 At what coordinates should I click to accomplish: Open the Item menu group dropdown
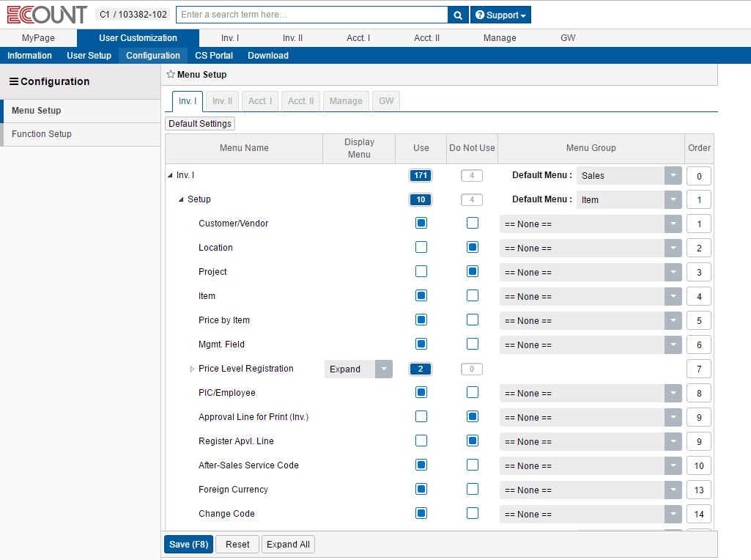pyautogui.click(x=591, y=297)
